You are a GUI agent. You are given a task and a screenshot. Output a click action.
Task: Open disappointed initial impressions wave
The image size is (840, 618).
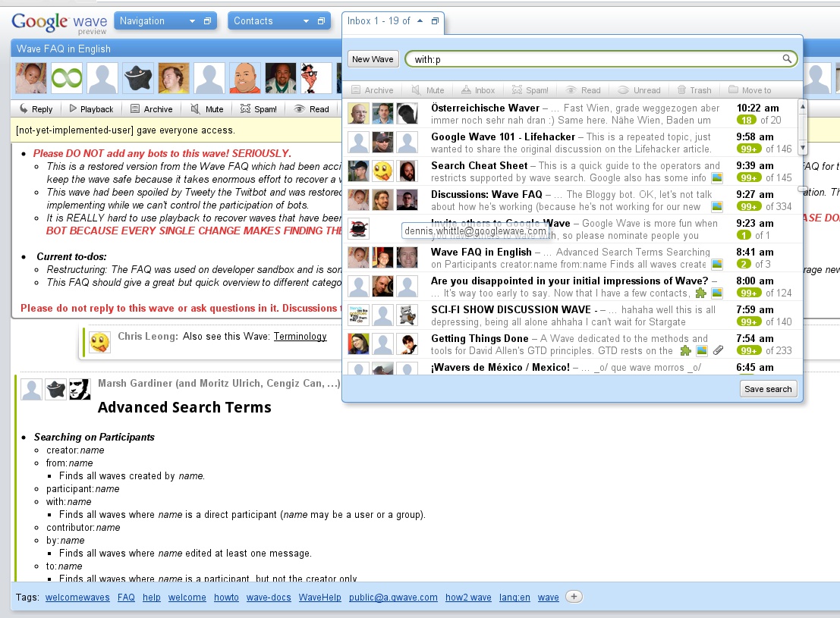[x=571, y=287]
